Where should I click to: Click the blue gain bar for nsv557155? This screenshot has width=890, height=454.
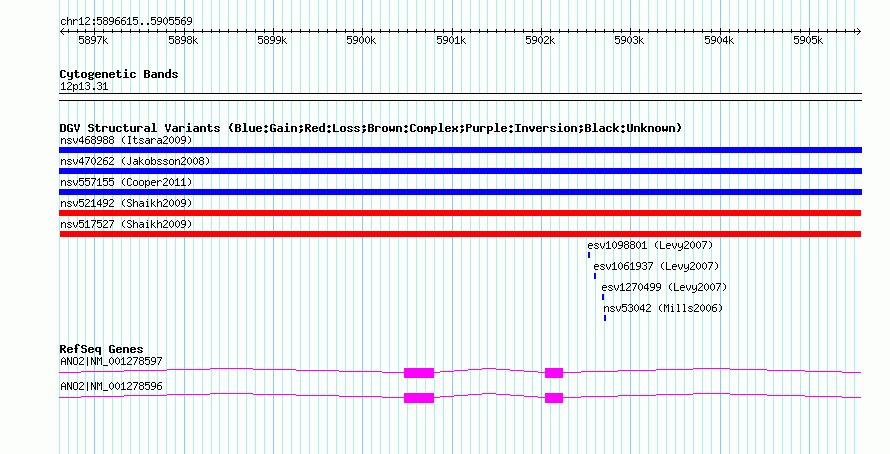click(460, 192)
